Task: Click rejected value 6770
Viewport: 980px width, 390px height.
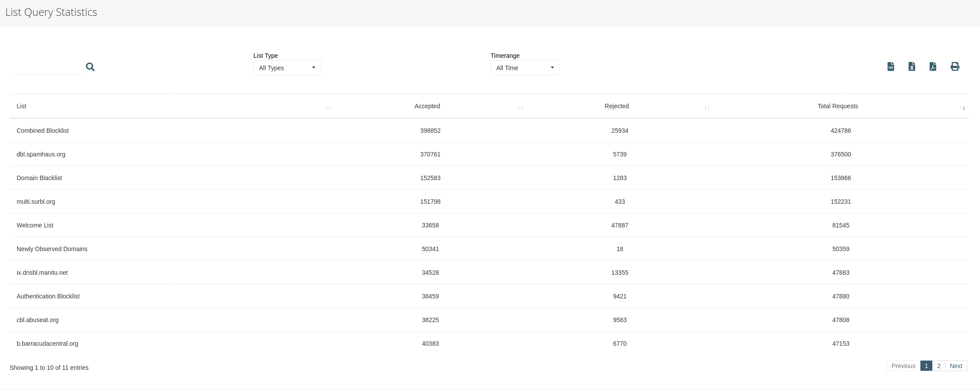Action: 620,344
